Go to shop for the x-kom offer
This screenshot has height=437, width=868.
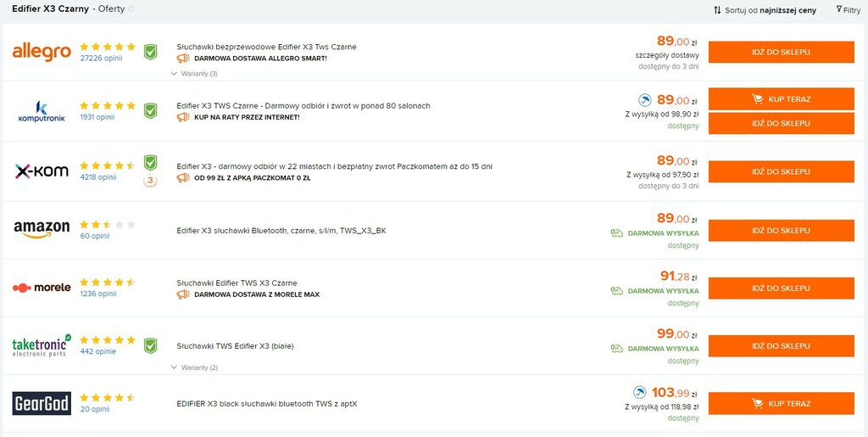(781, 171)
